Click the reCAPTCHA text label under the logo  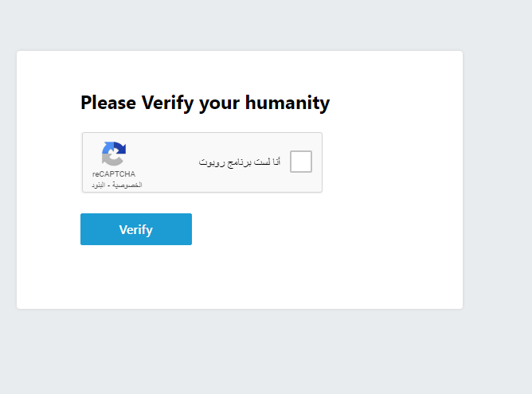(114, 174)
